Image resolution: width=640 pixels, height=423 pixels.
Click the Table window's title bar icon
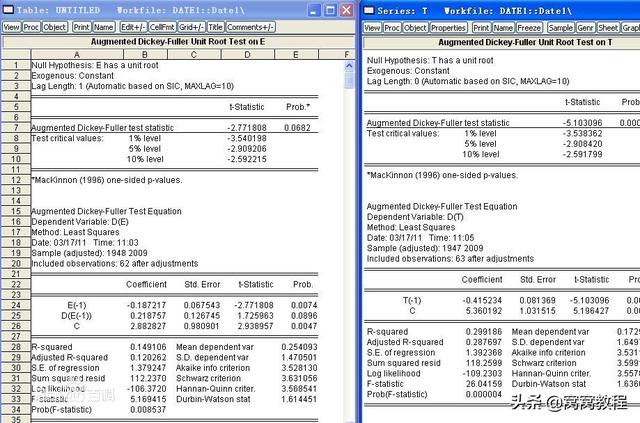click(9, 9)
